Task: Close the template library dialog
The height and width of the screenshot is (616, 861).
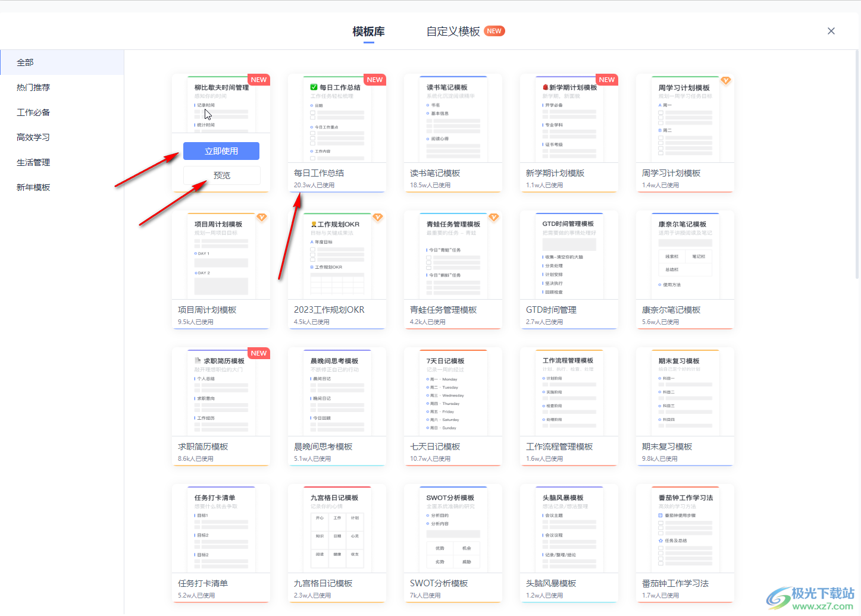Action: [x=831, y=31]
